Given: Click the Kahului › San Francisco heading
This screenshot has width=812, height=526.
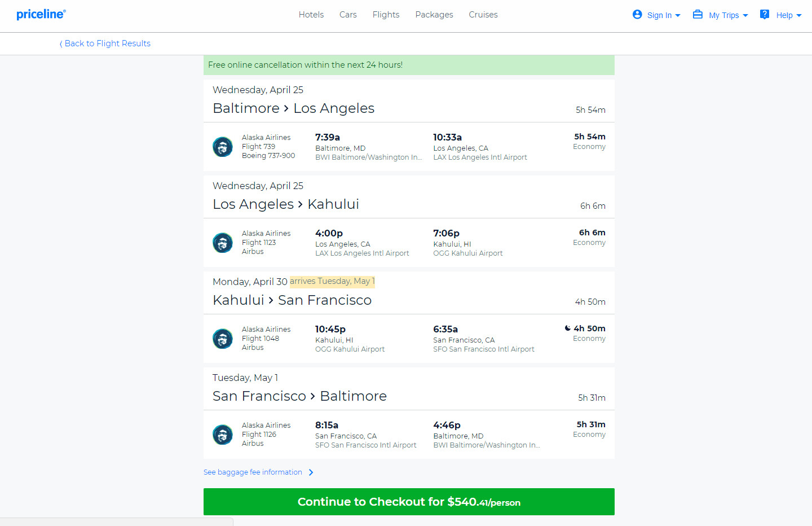Looking at the screenshot, I should (292, 300).
